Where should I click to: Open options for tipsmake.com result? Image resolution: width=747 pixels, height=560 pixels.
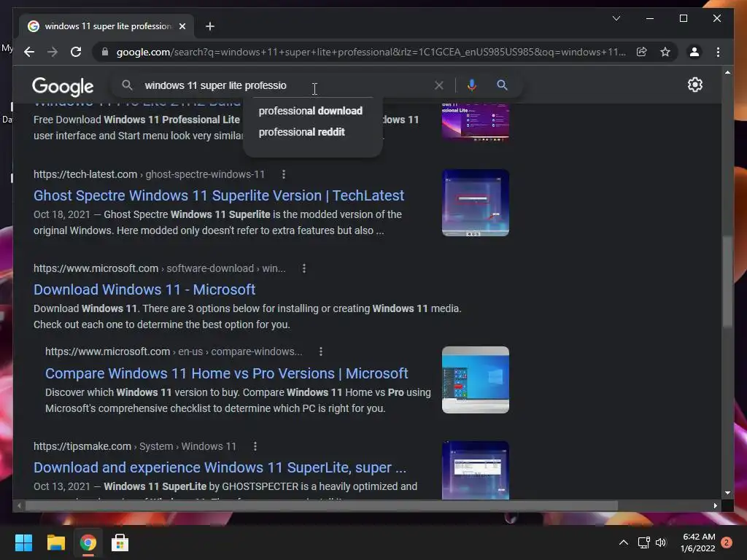pyautogui.click(x=255, y=446)
